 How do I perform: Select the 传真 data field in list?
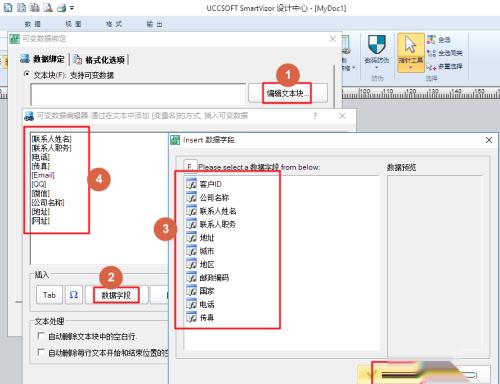200,317
